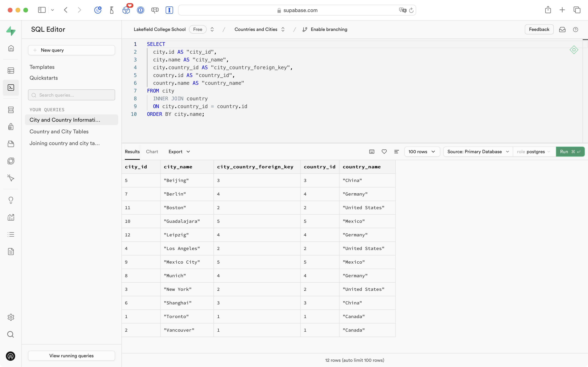The width and height of the screenshot is (588, 367).
Task: Open the Edge Functions sidebar icon
Action: click(x=11, y=161)
